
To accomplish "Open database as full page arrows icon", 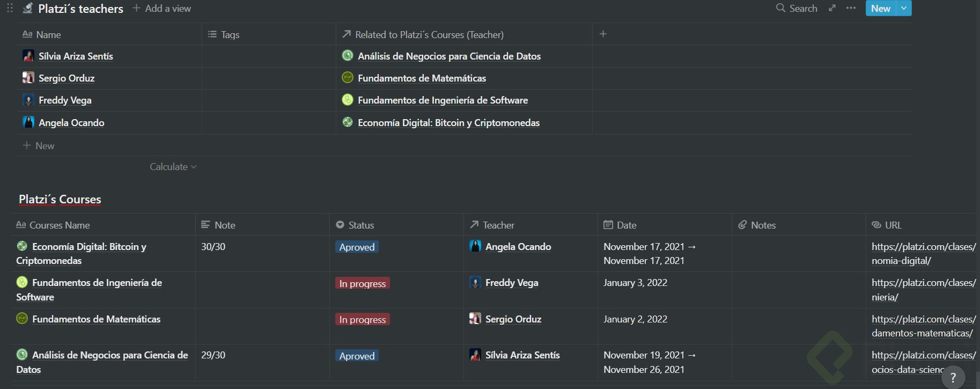I will click(832, 8).
